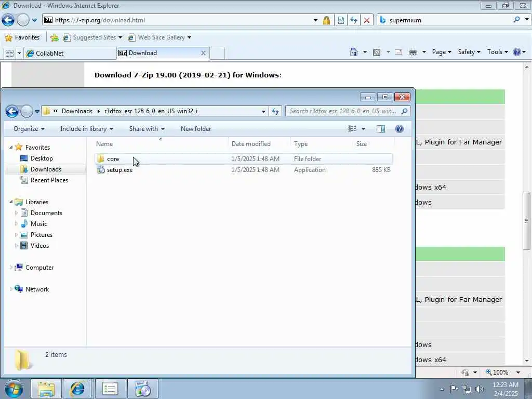Select Network in navigation pane
This screenshot has height=399, width=532.
click(x=37, y=289)
